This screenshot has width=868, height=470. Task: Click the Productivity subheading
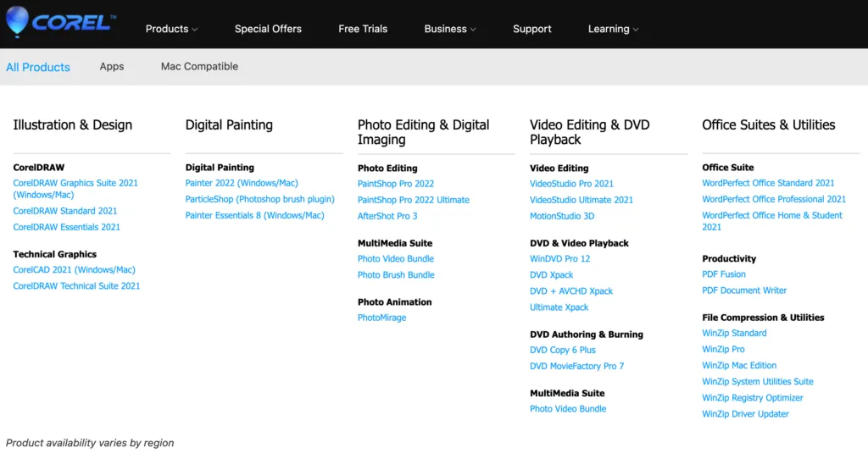pos(728,259)
